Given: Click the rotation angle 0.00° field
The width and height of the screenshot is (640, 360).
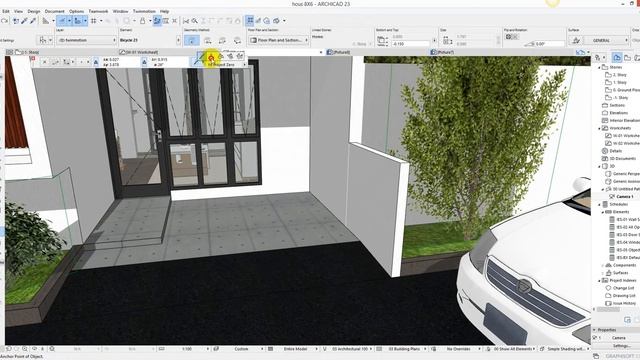Looking at the screenshot, I should 549,43.
